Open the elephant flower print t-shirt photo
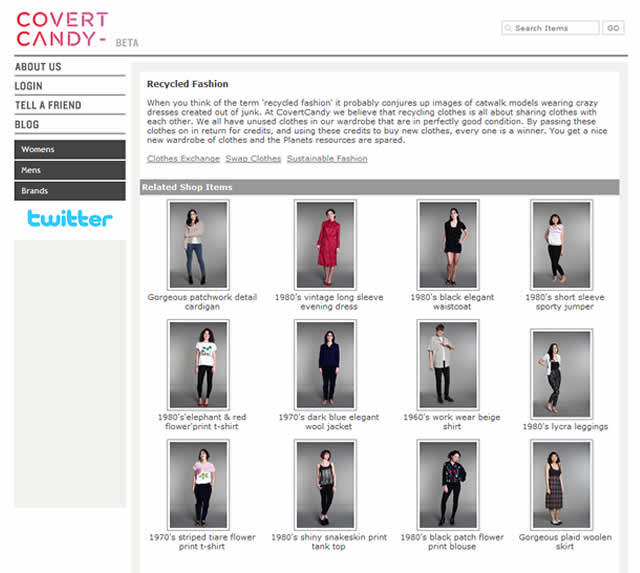 click(x=198, y=365)
